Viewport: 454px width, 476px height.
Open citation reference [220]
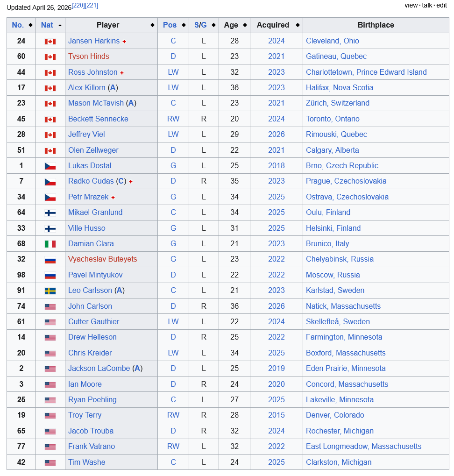tap(78, 6)
